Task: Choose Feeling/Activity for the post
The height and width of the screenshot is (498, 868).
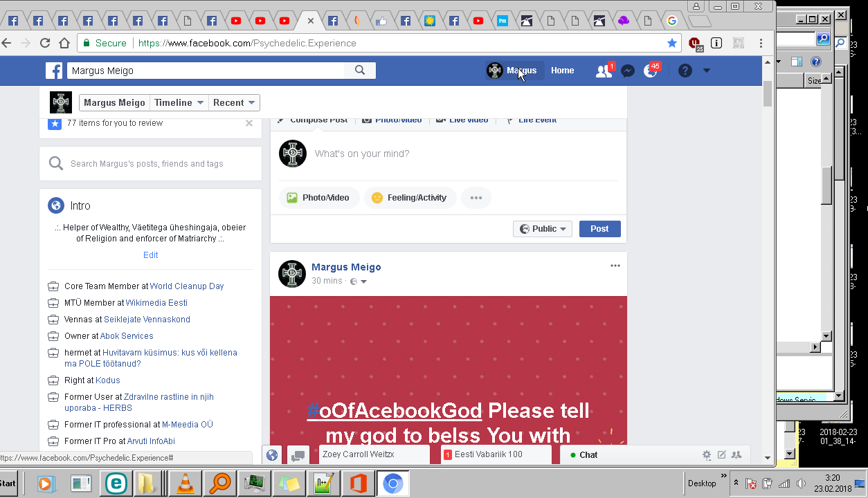Action: (410, 198)
